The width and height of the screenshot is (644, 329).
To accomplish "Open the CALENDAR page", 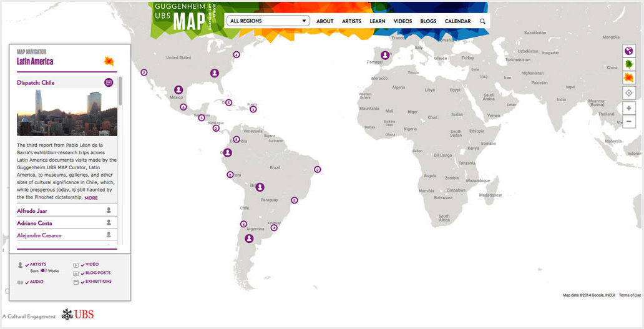I will point(457,21).
